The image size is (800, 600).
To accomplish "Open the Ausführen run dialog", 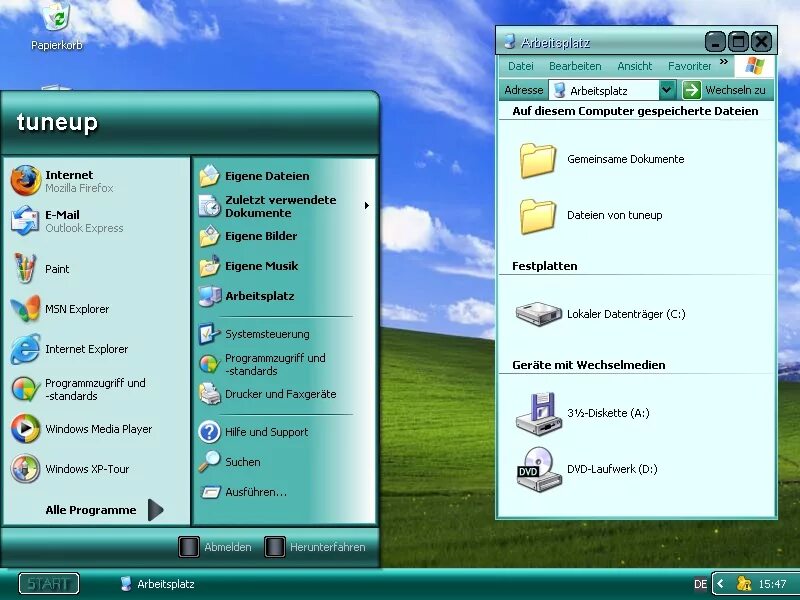I will click(x=243, y=492).
